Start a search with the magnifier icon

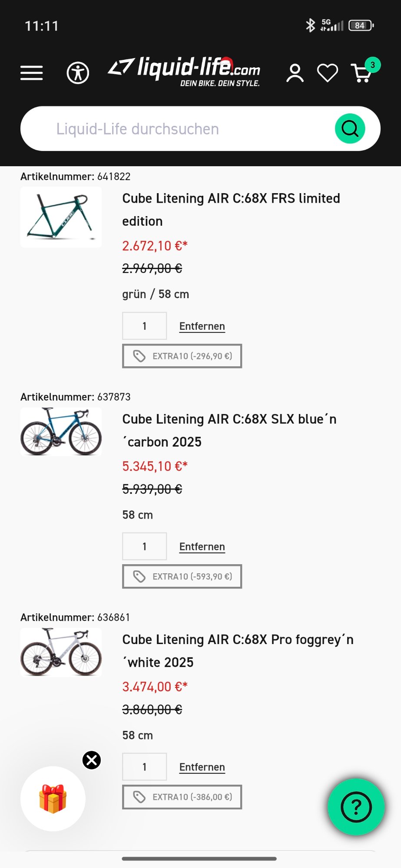click(x=350, y=128)
